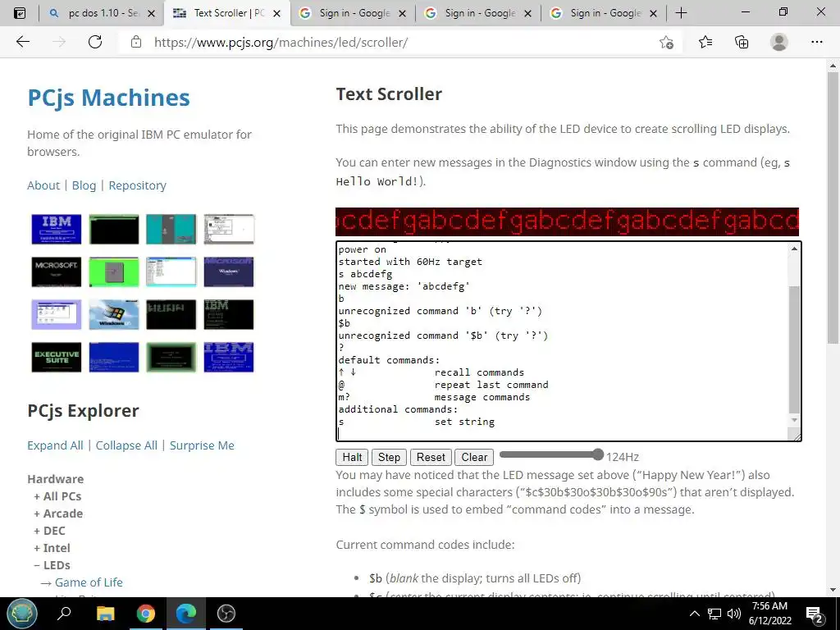Click the Diagnostics window scroll down arrow
This screenshot has width=840, height=630.
click(x=794, y=421)
